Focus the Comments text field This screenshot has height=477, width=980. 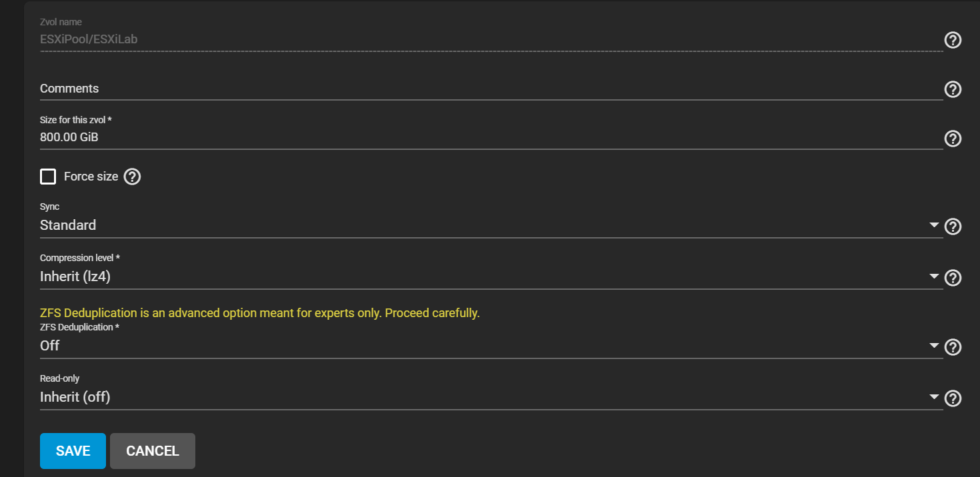click(491, 89)
